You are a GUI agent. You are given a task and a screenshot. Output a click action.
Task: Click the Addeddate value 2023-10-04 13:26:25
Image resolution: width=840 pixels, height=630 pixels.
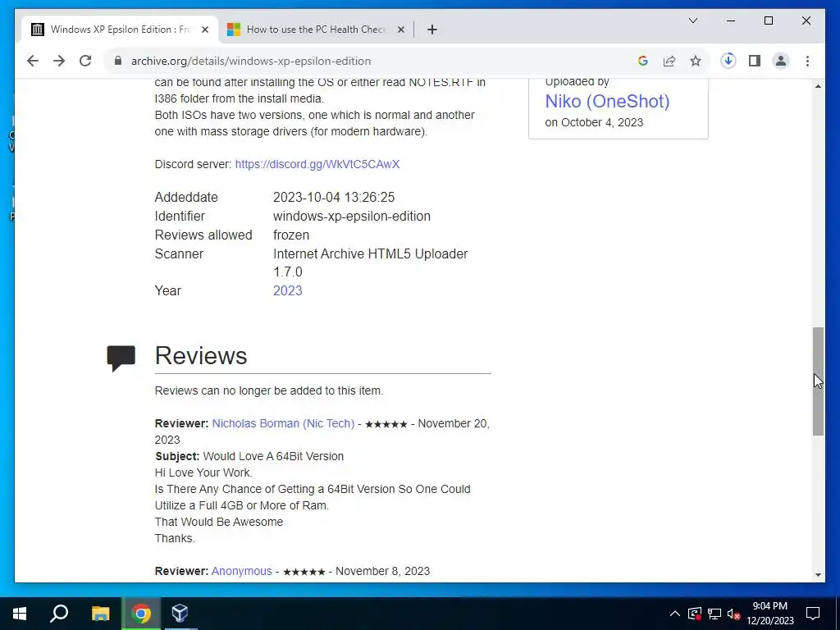coord(334,197)
